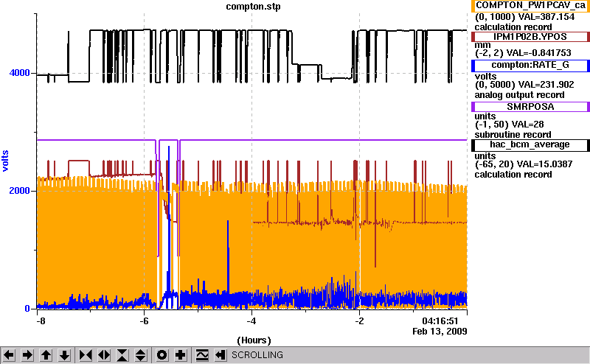Click the horizontal zoom-in bowtie icon
This screenshot has width=590, height=364.
point(86,355)
